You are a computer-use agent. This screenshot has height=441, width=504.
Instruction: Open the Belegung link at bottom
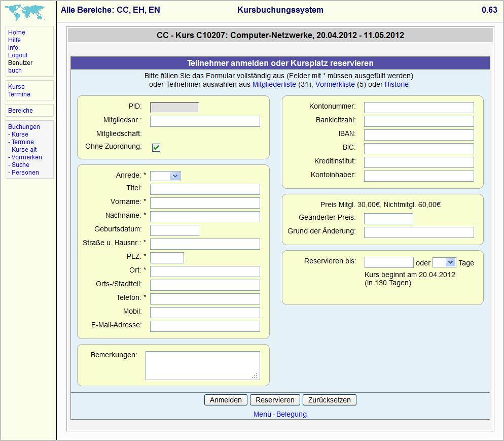(292, 414)
